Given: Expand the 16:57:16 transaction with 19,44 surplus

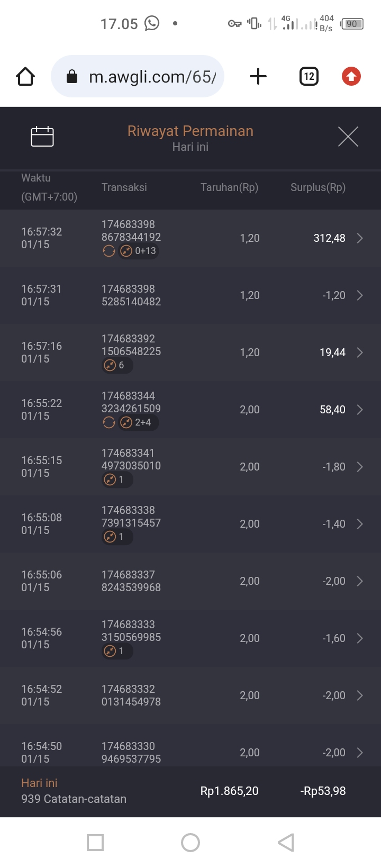Looking at the screenshot, I should 360,352.
